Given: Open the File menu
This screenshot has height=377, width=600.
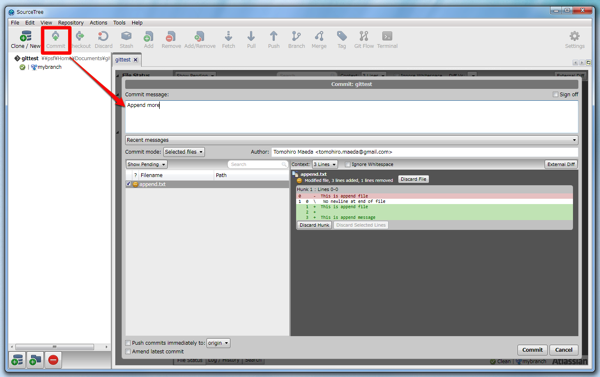Looking at the screenshot, I should (15, 23).
